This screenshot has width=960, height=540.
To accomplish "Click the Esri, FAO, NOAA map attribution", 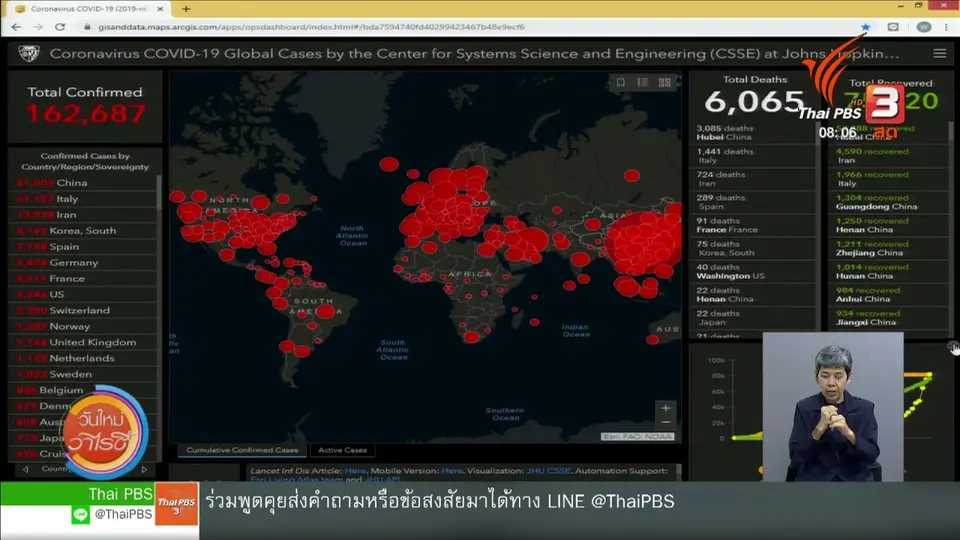I will pyautogui.click(x=637, y=437).
